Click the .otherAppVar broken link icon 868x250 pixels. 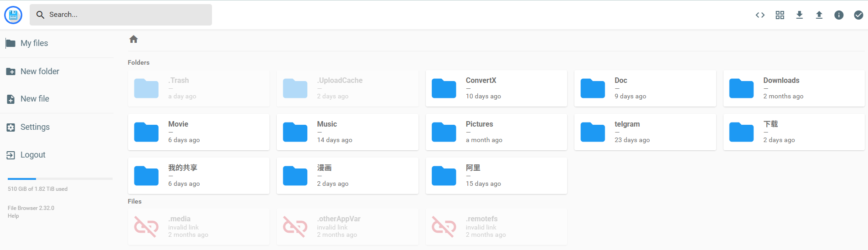[295, 227]
